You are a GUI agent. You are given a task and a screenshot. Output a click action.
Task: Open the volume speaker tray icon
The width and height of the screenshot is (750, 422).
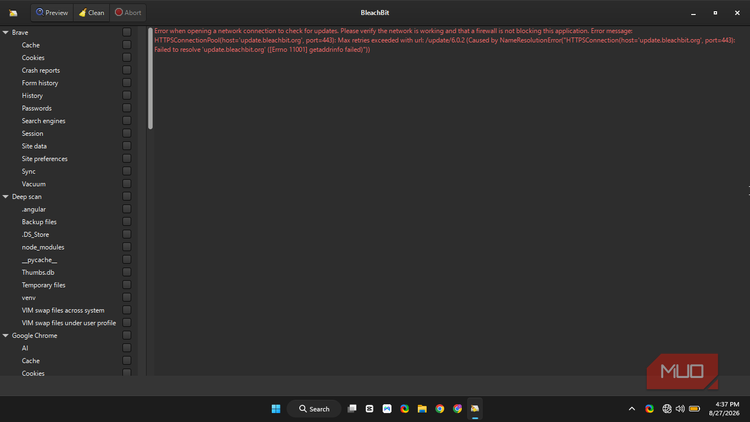pos(680,409)
